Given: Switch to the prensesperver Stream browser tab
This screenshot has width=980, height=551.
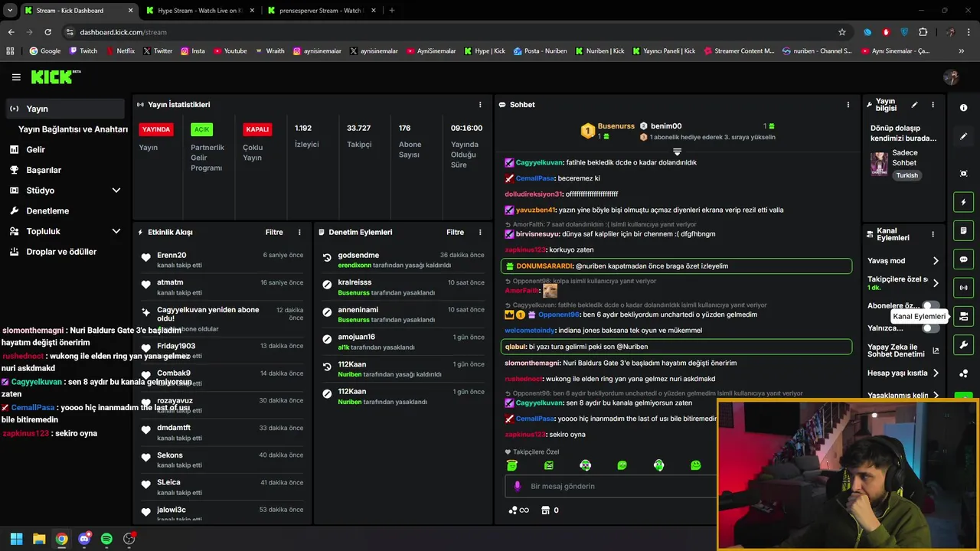Looking at the screenshot, I should click(x=322, y=11).
